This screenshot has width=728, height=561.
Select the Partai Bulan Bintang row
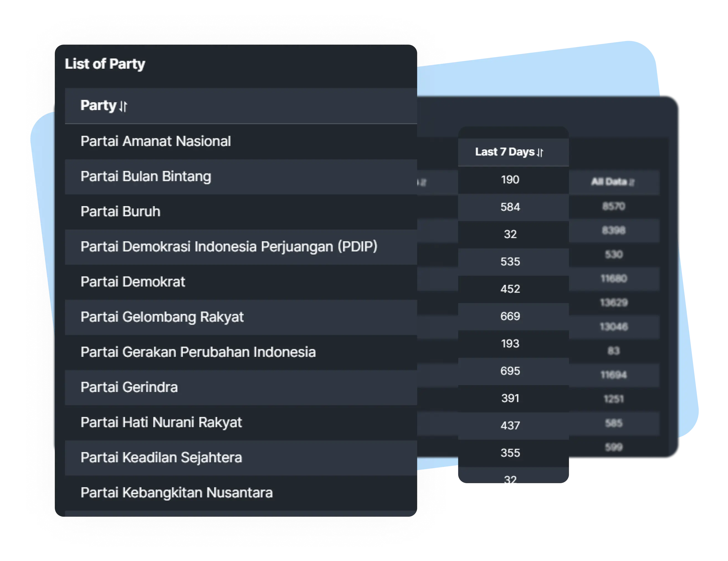pos(241,177)
